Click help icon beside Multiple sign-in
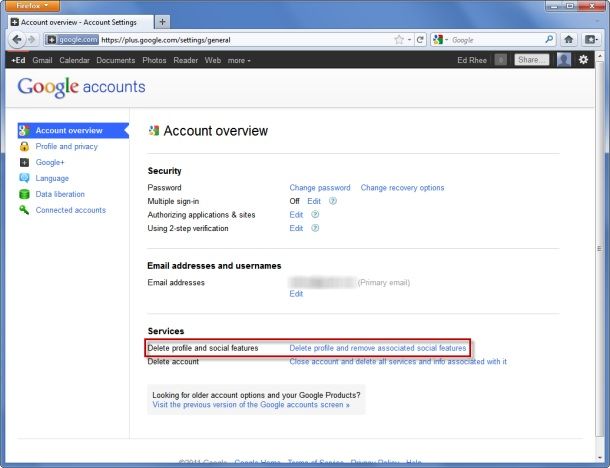The height and width of the screenshot is (468, 610). pos(333,201)
